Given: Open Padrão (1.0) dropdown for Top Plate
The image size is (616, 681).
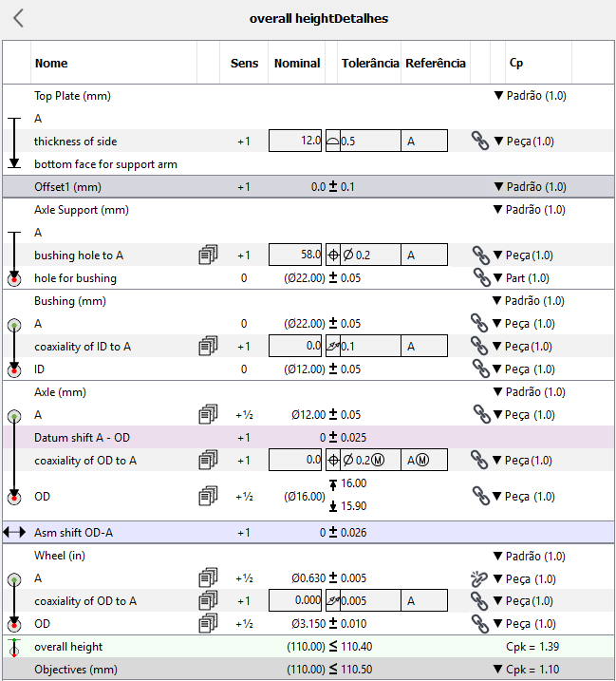Looking at the screenshot, I should (530, 96).
